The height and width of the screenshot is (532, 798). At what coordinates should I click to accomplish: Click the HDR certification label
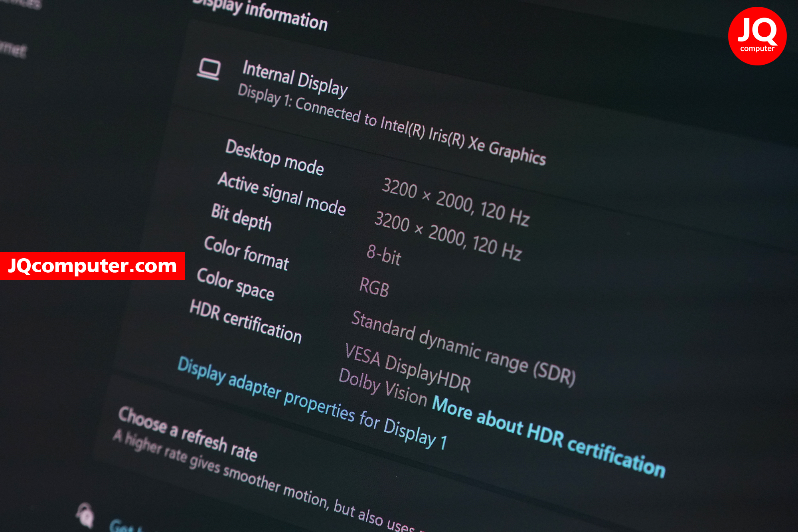pos(245,321)
